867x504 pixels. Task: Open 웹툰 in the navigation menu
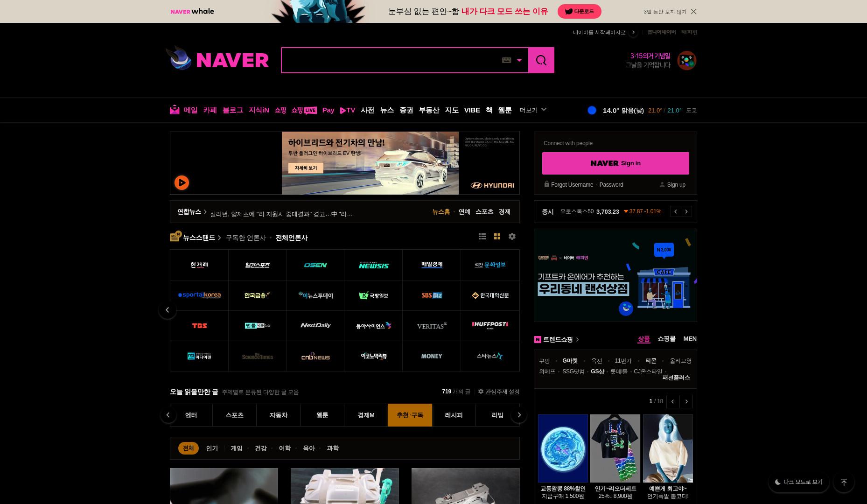(x=505, y=110)
